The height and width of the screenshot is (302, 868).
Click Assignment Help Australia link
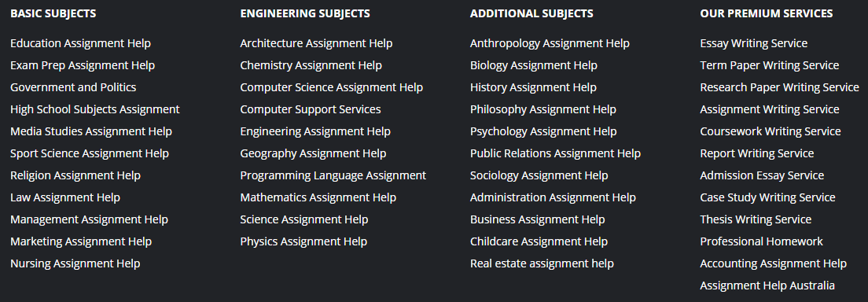point(767,286)
